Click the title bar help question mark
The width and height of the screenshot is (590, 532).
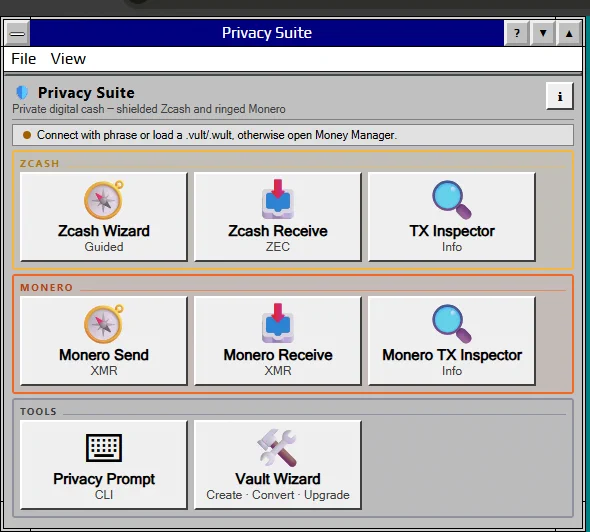[x=517, y=33]
